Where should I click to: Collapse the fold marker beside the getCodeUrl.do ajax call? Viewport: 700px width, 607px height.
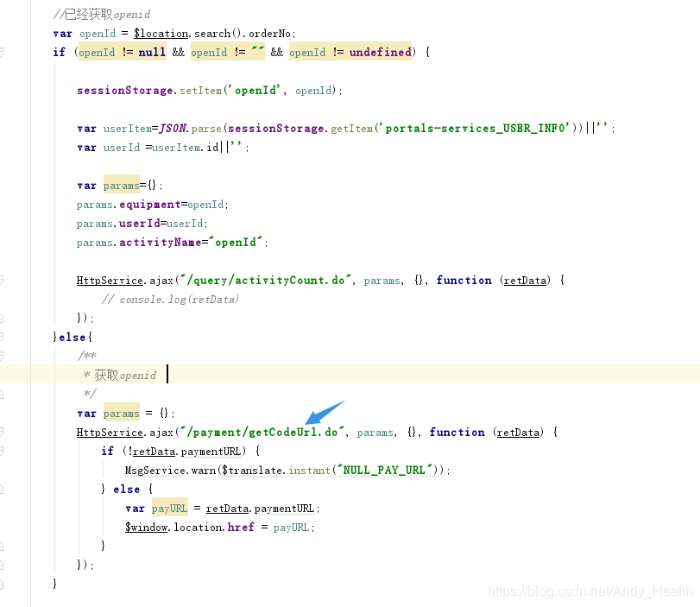[x=2, y=432]
